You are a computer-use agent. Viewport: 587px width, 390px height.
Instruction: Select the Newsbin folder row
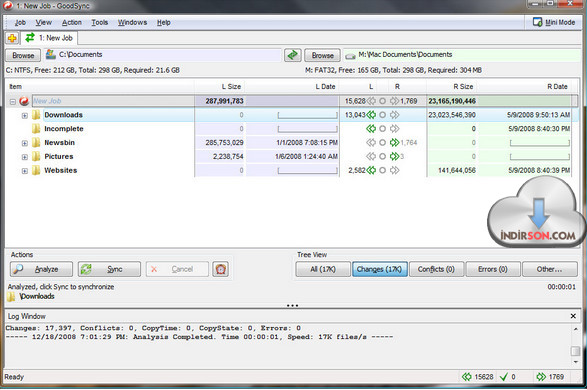[x=292, y=143]
